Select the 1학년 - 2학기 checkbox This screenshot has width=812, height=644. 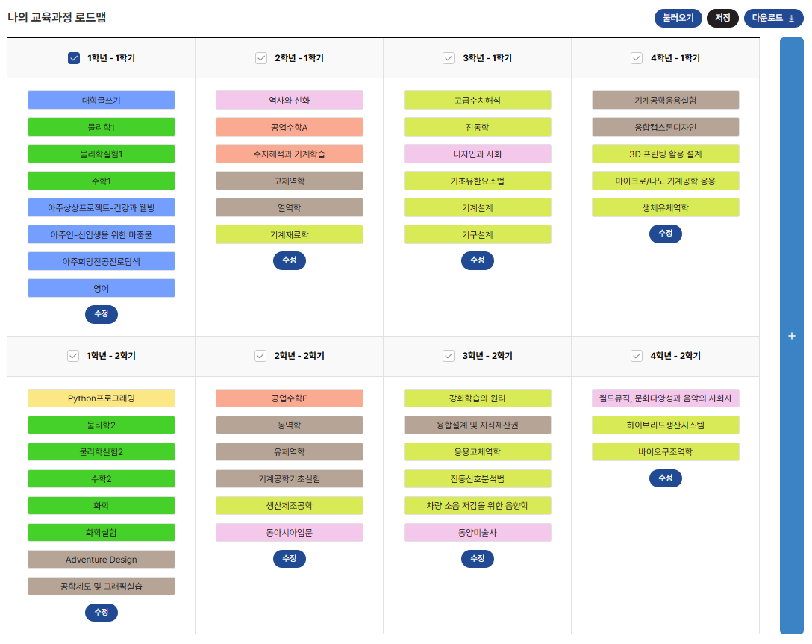(x=73, y=356)
